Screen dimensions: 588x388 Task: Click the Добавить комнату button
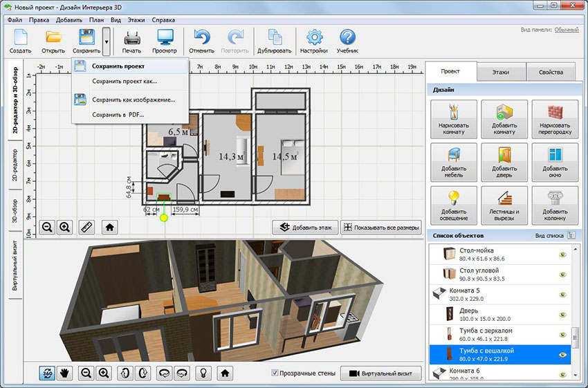[x=504, y=119]
